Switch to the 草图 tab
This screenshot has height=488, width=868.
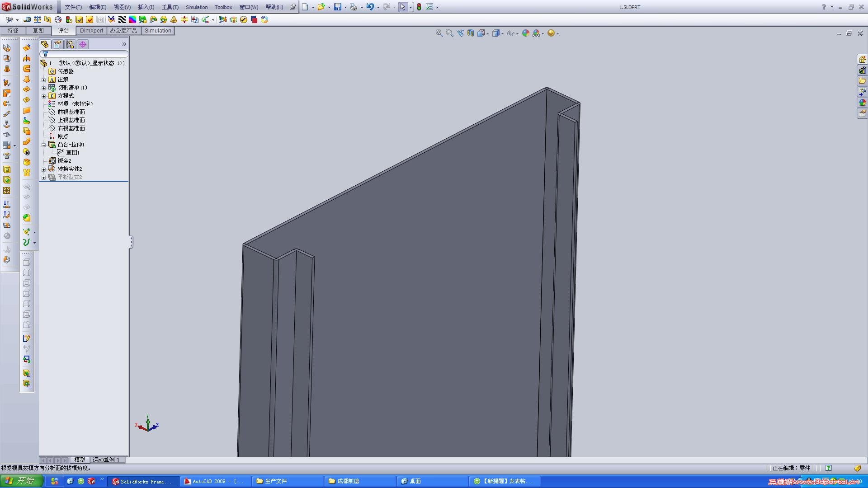tap(38, 30)
